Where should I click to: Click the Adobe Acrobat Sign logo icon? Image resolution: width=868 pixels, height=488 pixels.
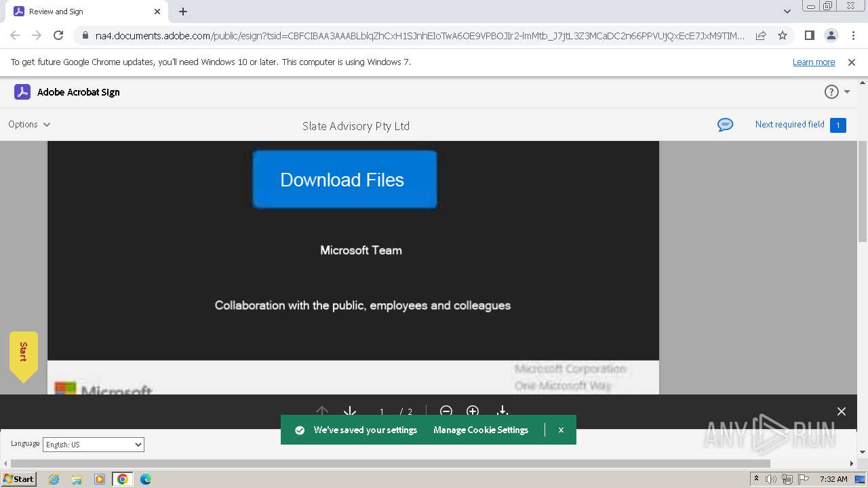click(x=22, y=92)
